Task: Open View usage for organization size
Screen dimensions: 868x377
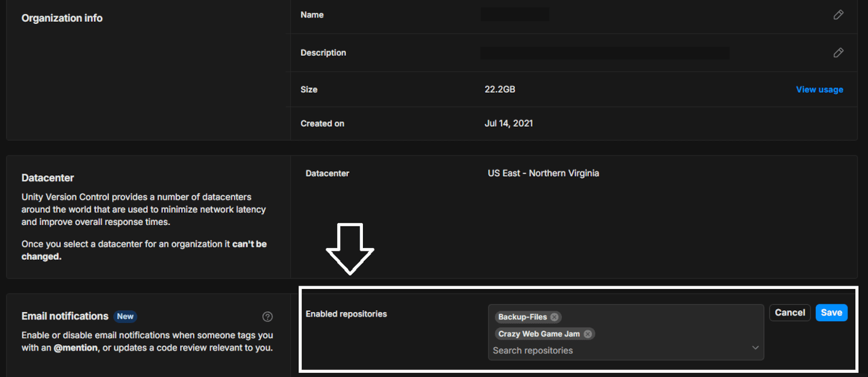Action: pyautogui.click(x=819, y=89)
